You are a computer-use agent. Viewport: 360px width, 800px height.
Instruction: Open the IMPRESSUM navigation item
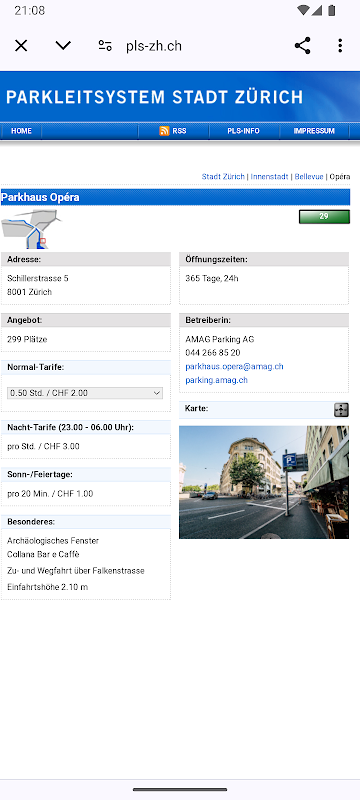click(314, 131)
